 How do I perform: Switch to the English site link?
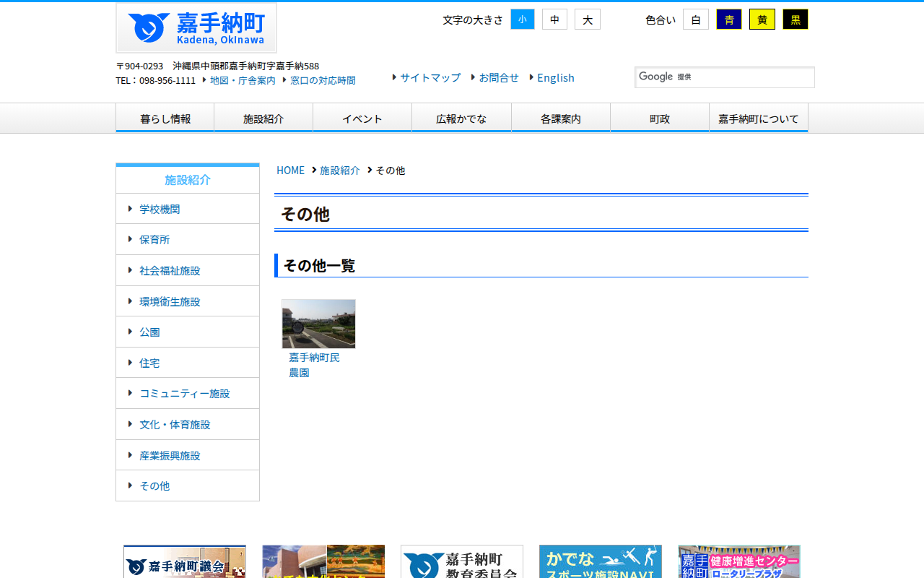555,78
